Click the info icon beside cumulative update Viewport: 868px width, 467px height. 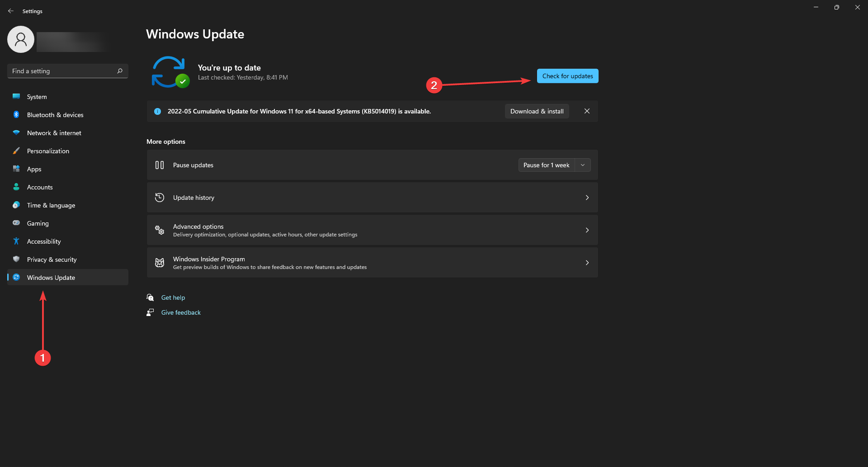(x=157, y=111)
